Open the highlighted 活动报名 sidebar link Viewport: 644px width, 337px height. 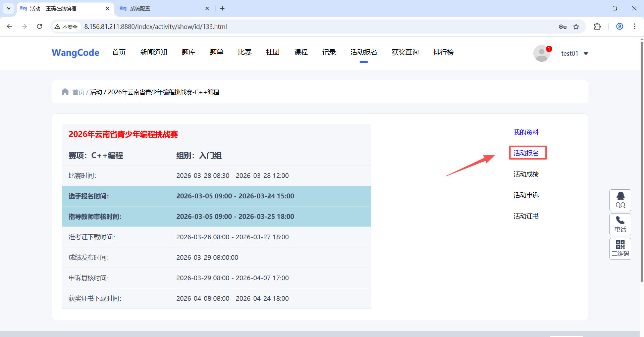pyautogui.click(x=526, y=153)
